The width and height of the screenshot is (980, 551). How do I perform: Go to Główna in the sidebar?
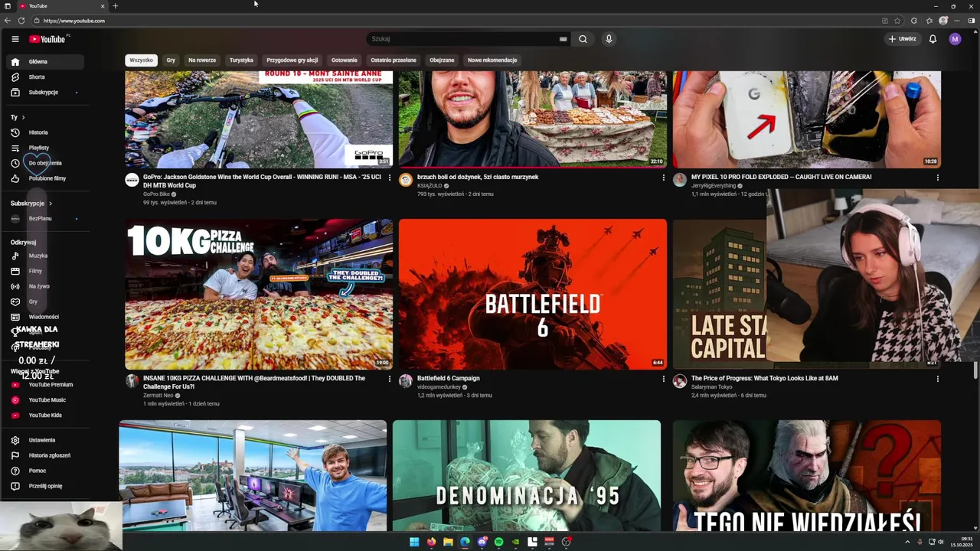point(45,62)
